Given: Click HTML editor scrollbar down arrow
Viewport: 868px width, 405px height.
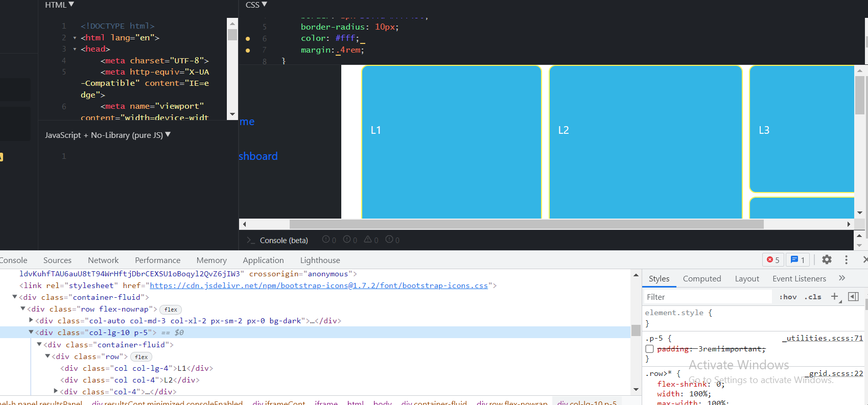Looking at the screenshot, I should pyautogui.click(x=232, y=115).
